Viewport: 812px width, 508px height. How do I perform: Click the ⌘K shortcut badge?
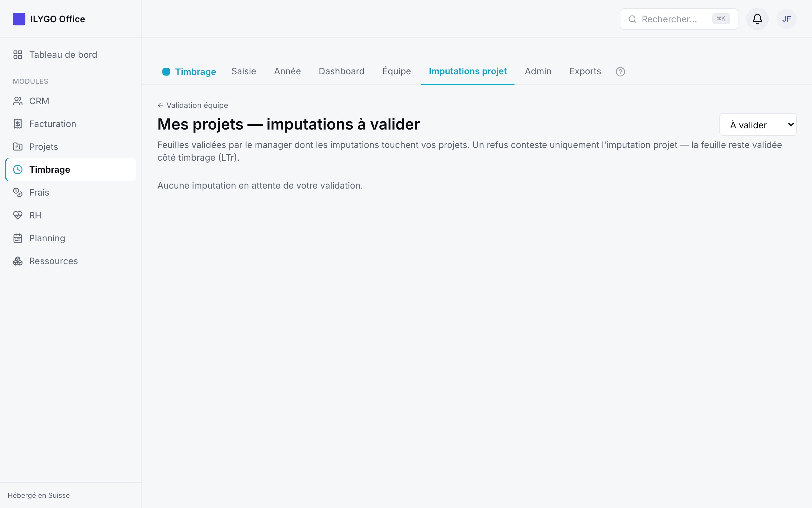pyautogui.click(x=721, y=19)
